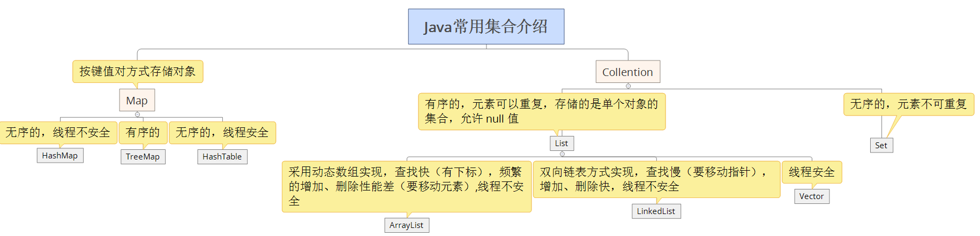
Task: Select the LinkedList node
Action: click(x=656, y=211)
